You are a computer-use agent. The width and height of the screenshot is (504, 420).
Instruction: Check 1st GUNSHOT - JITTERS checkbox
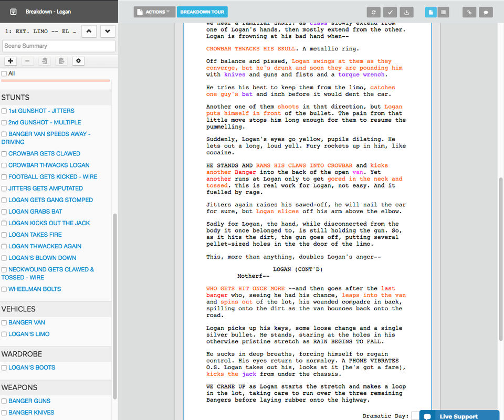click(4, 111)
